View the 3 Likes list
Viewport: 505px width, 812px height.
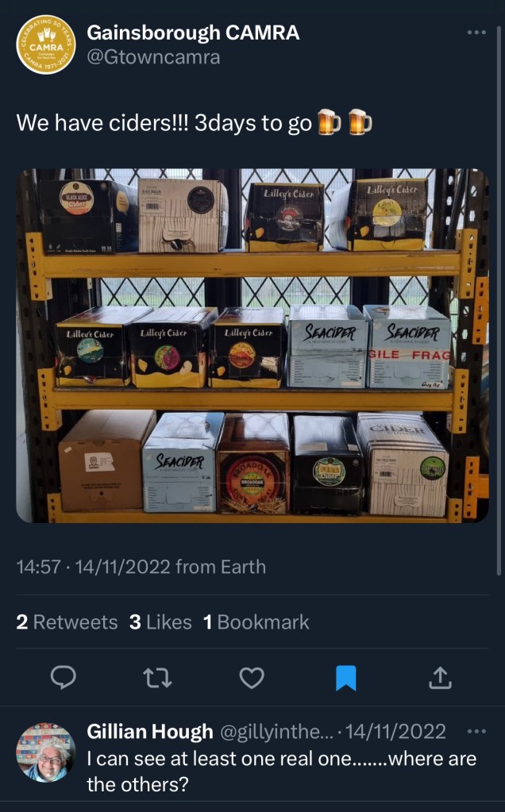tap(160, 622)
